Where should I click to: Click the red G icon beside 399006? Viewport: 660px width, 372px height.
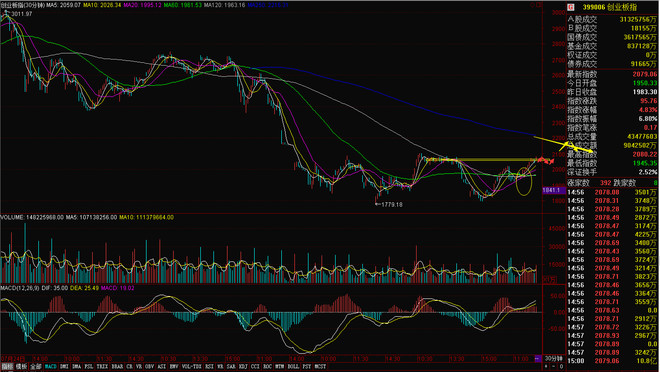[x=571, y=7]
